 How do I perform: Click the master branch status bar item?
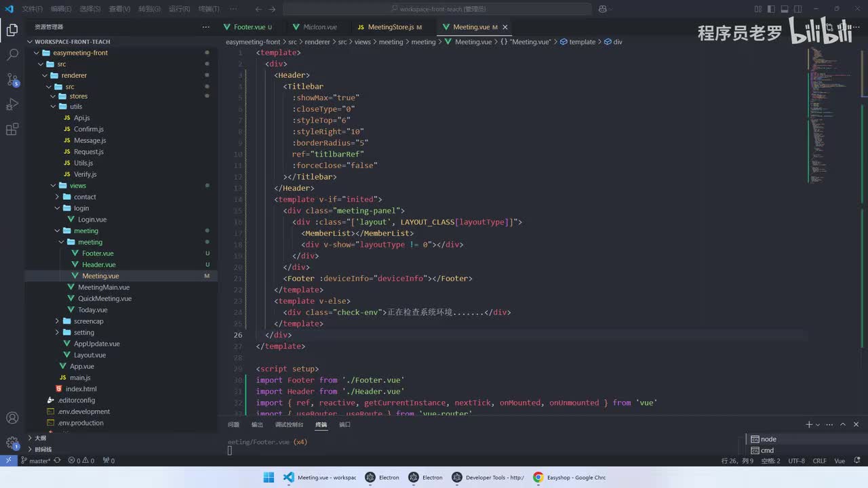36,461
